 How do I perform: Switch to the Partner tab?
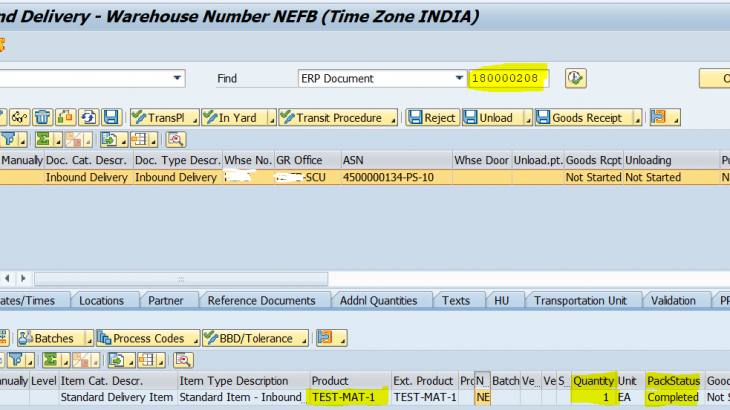click(x=166, y=301)
